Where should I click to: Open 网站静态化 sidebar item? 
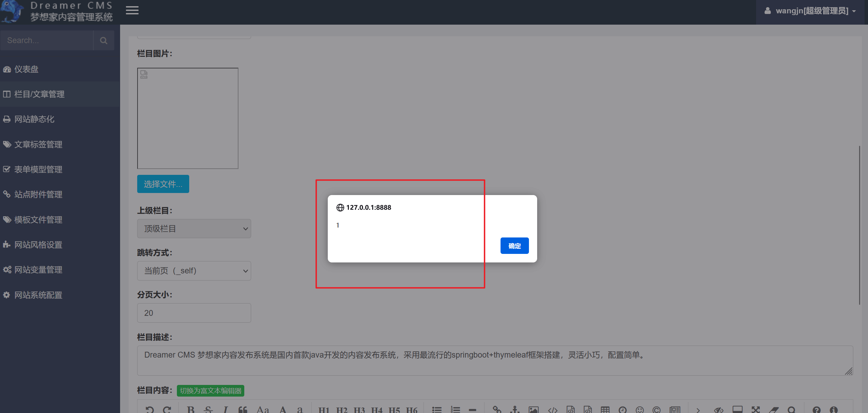(x=34, y=119)
